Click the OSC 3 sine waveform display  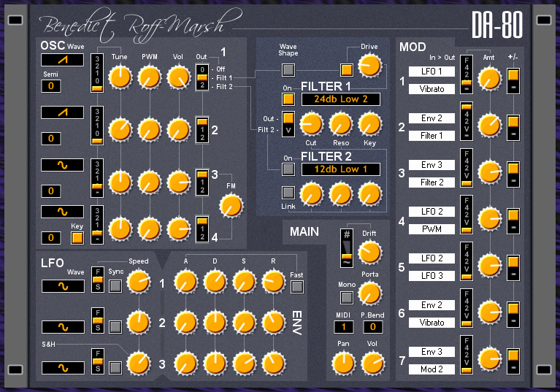coord(62,165)
